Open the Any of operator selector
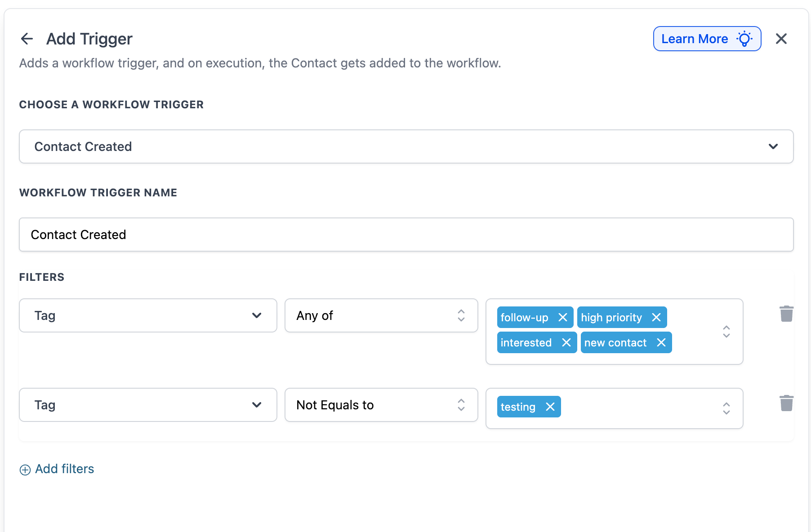This screenshot has height=532, width=811. 381,315
